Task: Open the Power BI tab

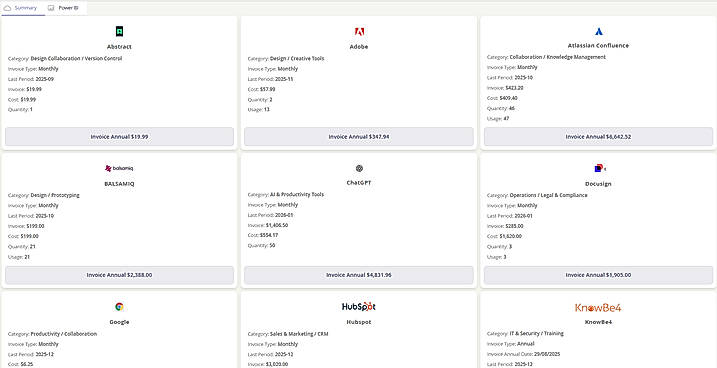Action: [x=64, y=8]
